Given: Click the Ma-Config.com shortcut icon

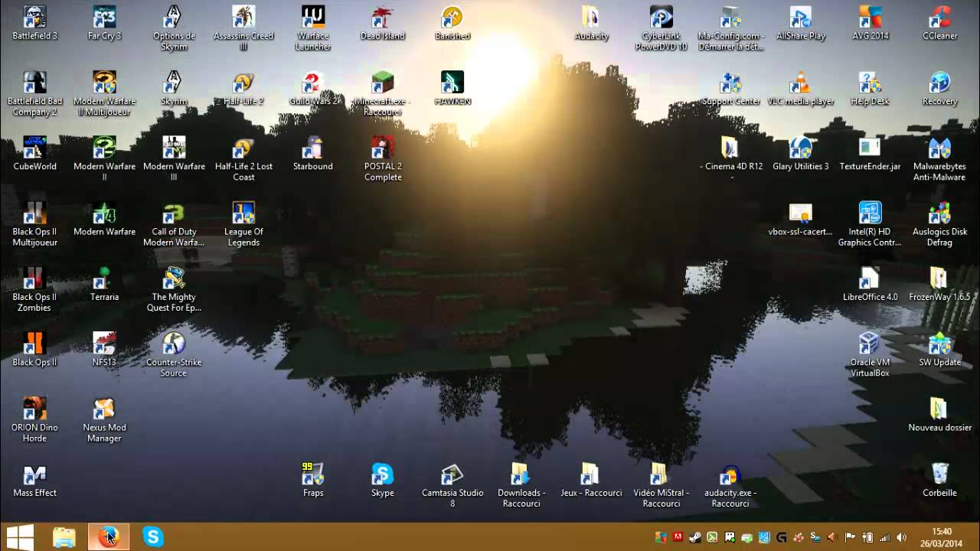Looking at the screenshot, I should click(731, 17).
